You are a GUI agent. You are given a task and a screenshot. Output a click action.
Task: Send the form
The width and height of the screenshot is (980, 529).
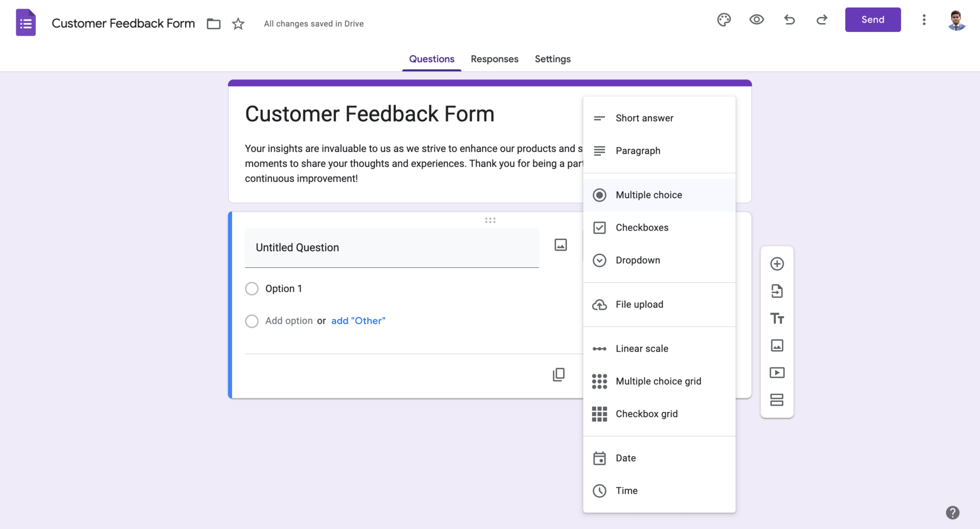[872, 20]
